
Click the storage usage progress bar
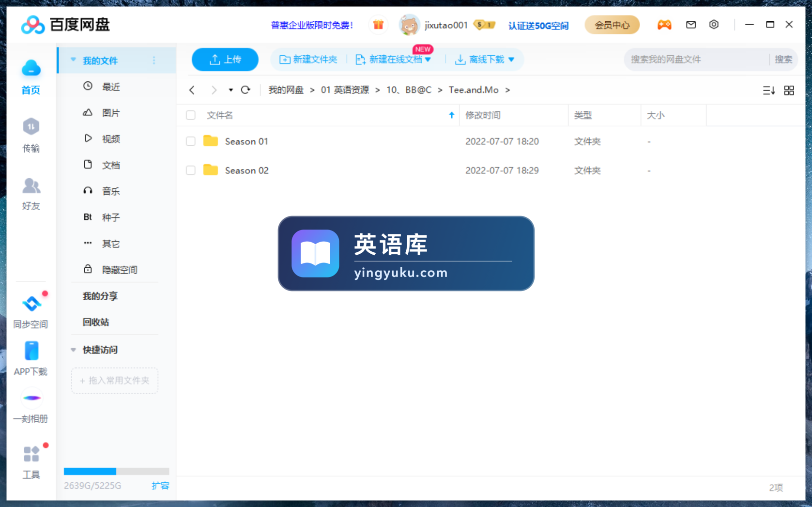click(x=116, y=471)
